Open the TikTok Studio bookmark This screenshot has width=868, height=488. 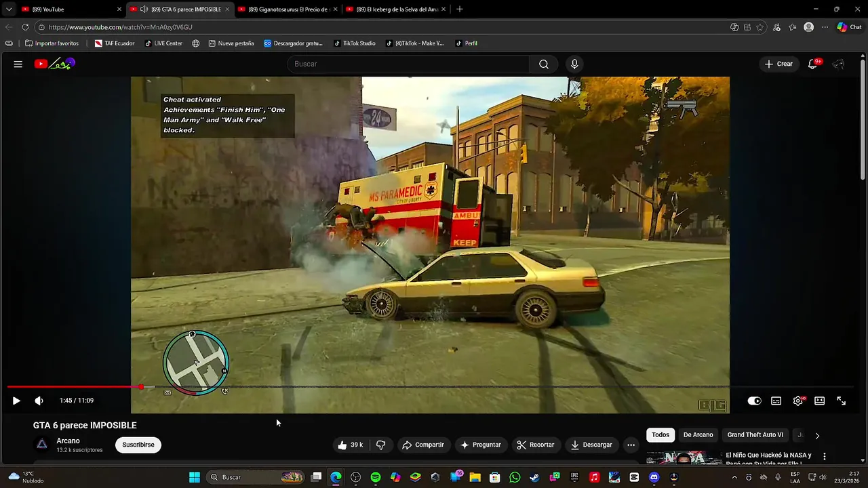point(354,43)
